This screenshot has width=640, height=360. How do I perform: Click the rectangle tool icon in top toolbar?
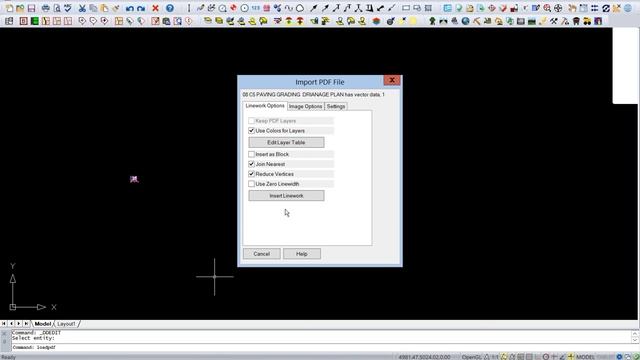pos(406,8)
